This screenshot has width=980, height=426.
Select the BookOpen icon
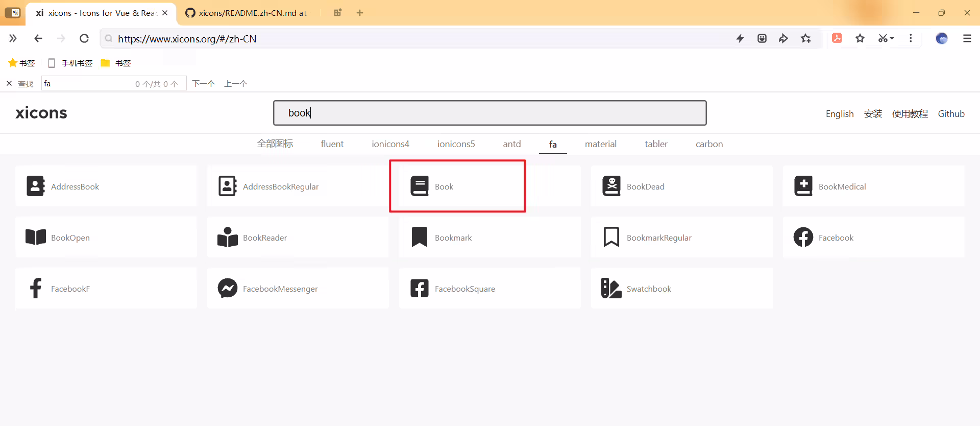pyautogui.click(x=36, y=237)
